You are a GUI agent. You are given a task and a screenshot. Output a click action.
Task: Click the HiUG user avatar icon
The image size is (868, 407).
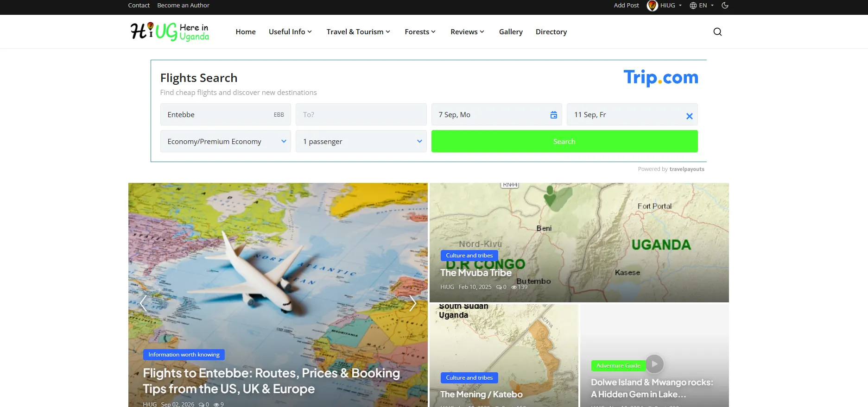point(652,6)
